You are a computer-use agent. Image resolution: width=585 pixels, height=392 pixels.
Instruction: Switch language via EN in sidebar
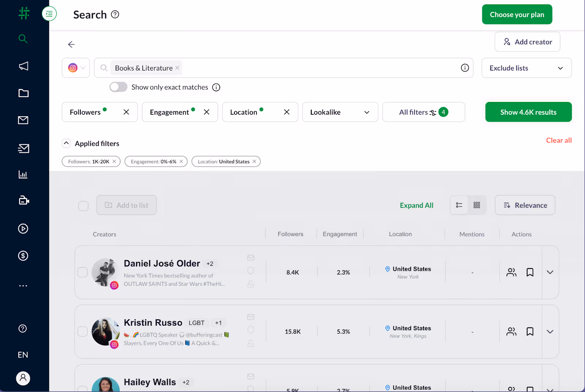[23, 355]
